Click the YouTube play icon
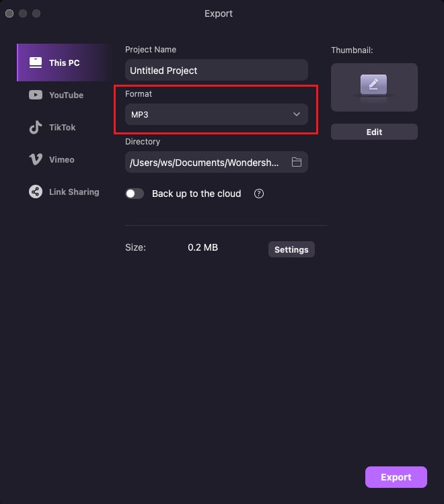 click(x=36, y=95)
